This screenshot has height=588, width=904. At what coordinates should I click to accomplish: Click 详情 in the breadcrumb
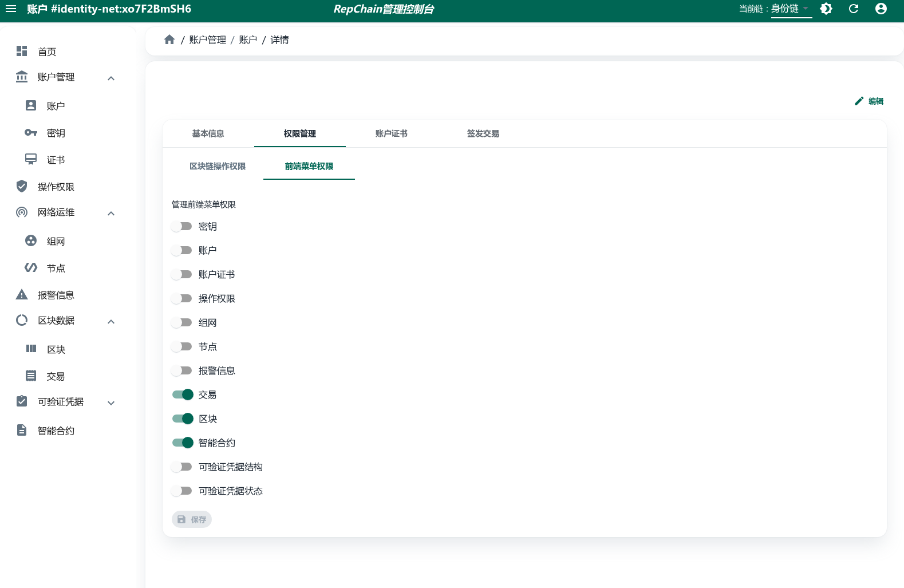[x=279, y=40]
